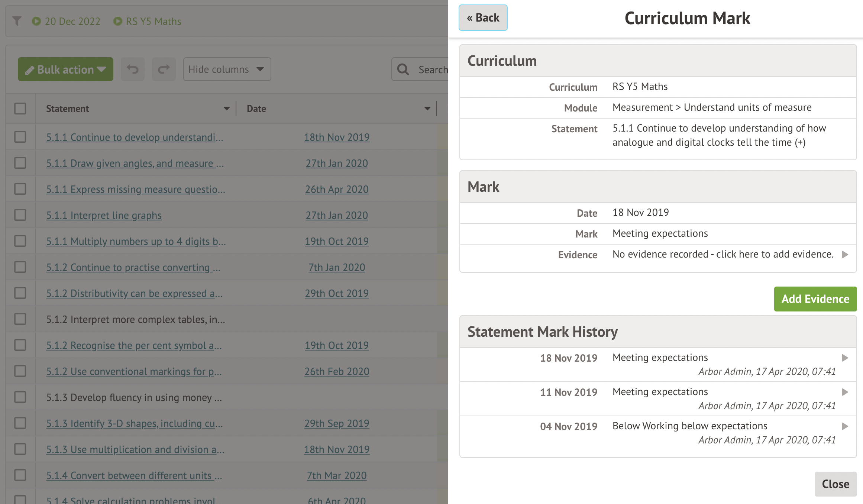863x504 pixels.
Task: Select all statements with the header checkbox
Action: pos(20,108)
